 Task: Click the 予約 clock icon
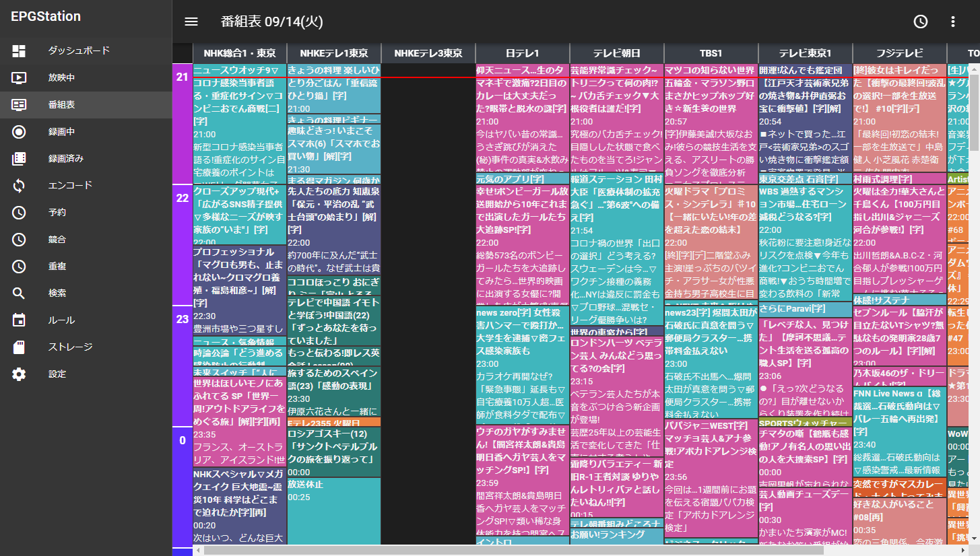coord(19,212)
